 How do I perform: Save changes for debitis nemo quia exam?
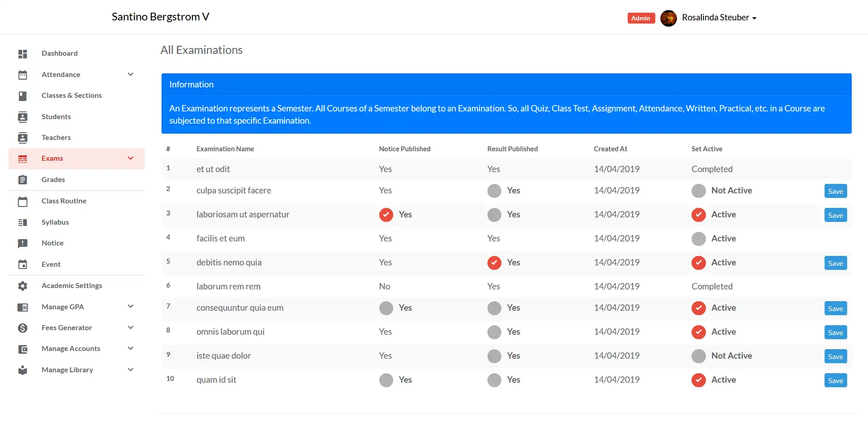click(835, 263)
